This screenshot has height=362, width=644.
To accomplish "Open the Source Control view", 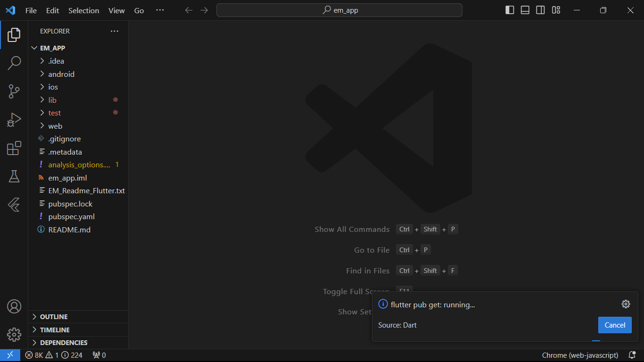I will pos(14,91).
